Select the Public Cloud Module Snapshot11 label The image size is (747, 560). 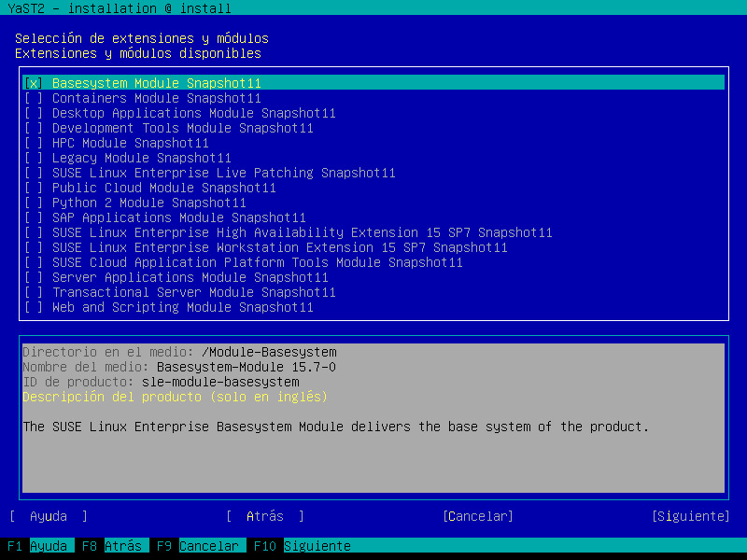click(164, 188)
